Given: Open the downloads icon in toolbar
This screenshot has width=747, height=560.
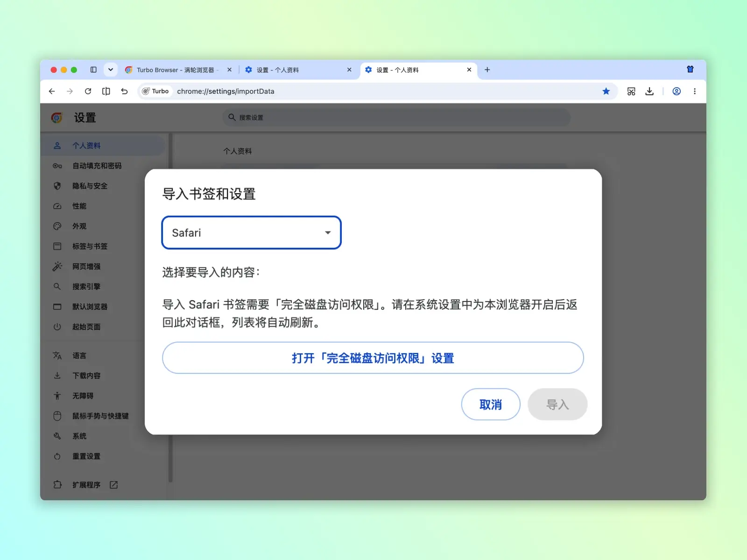Looking at the screenshot, I should (x=649, y=91).
